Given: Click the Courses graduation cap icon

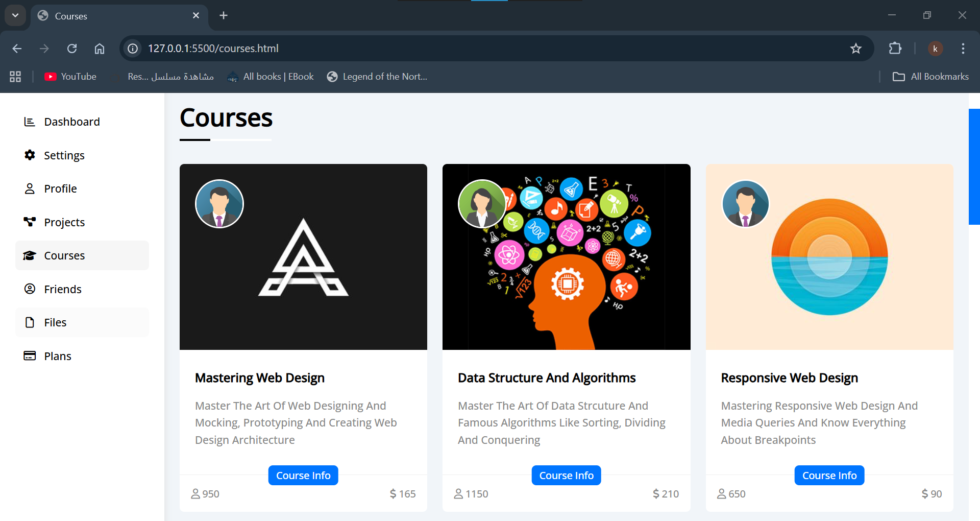Looking at the screenshot, I should [30, 255].
